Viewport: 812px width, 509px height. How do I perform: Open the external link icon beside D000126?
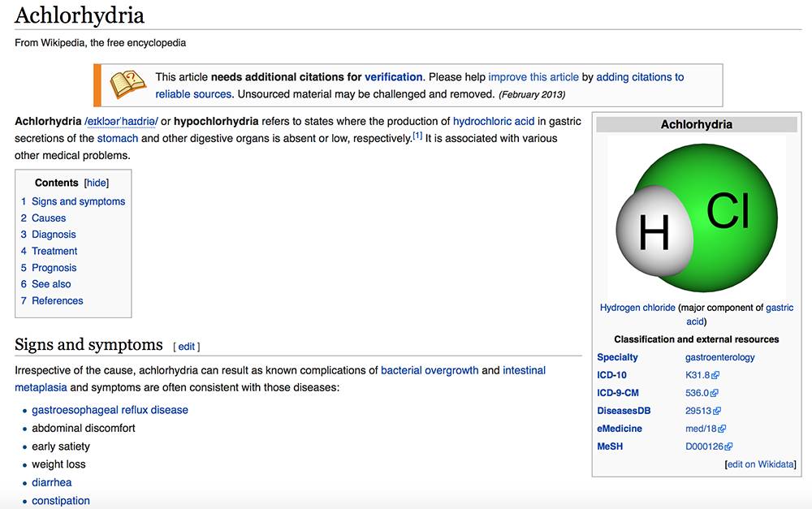728,446
